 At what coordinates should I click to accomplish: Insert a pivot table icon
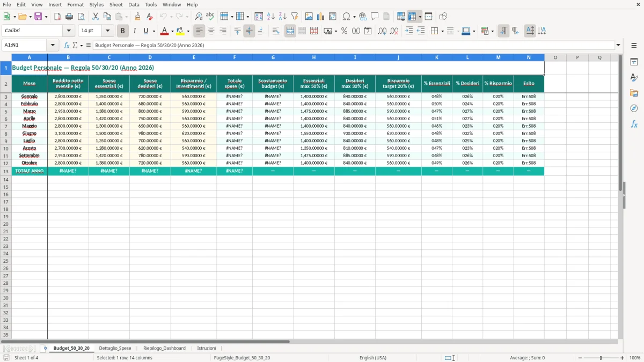coord(333,17)
